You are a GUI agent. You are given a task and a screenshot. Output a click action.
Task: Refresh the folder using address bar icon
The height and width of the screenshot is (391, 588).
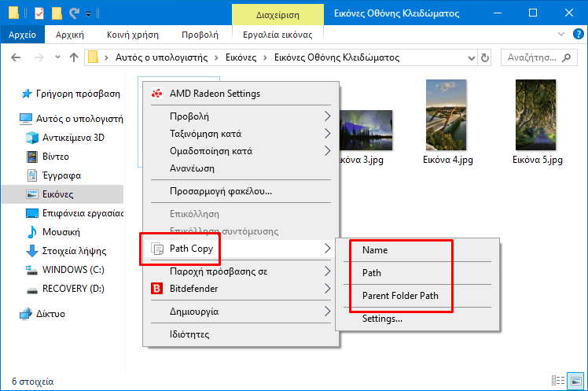click(x=485, y=57)
